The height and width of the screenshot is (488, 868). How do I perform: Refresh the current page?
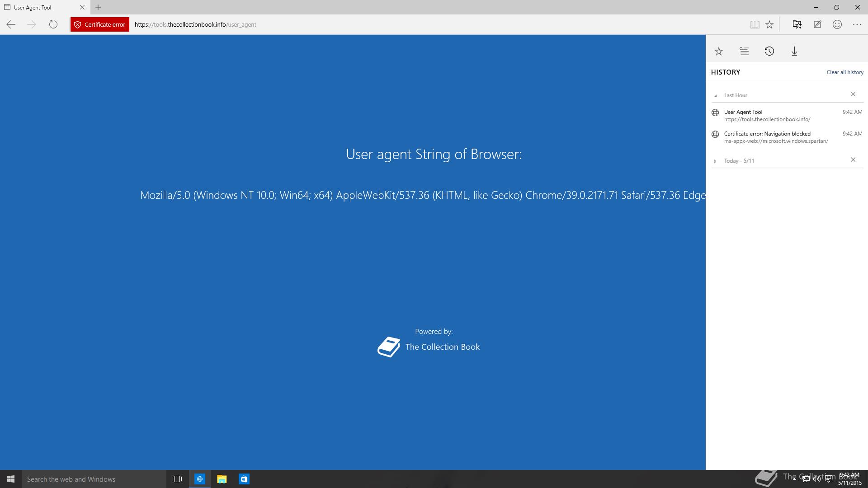53,24
